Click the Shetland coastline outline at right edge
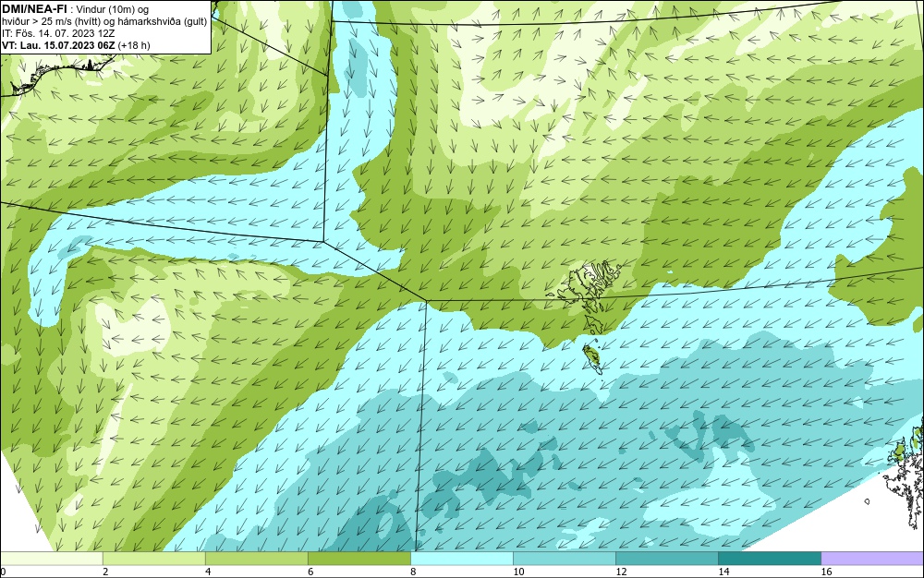924x578 pixels. [x=905, y=476]
